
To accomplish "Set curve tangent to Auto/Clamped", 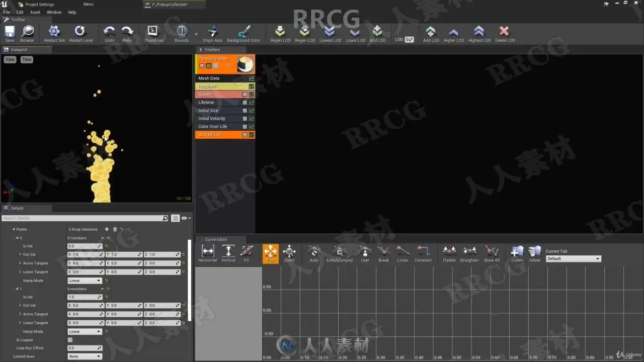I will [340, 254].
